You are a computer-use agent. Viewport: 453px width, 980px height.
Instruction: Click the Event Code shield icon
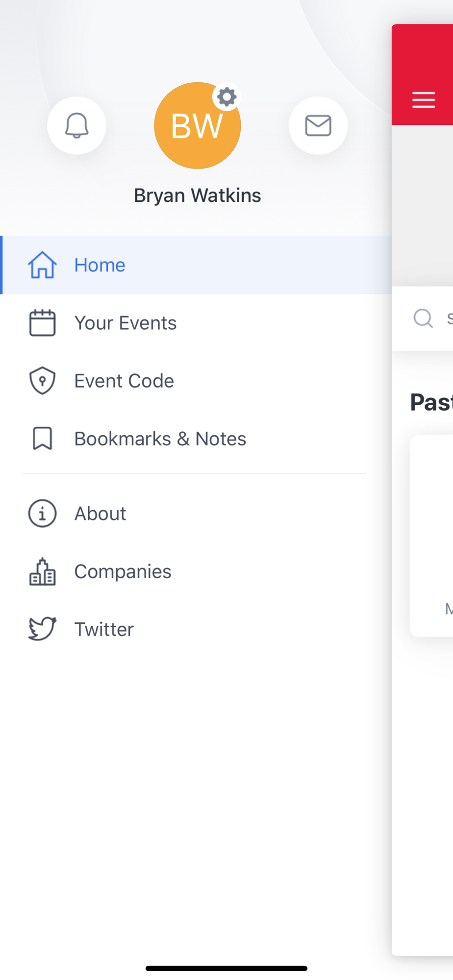(42, 381)
